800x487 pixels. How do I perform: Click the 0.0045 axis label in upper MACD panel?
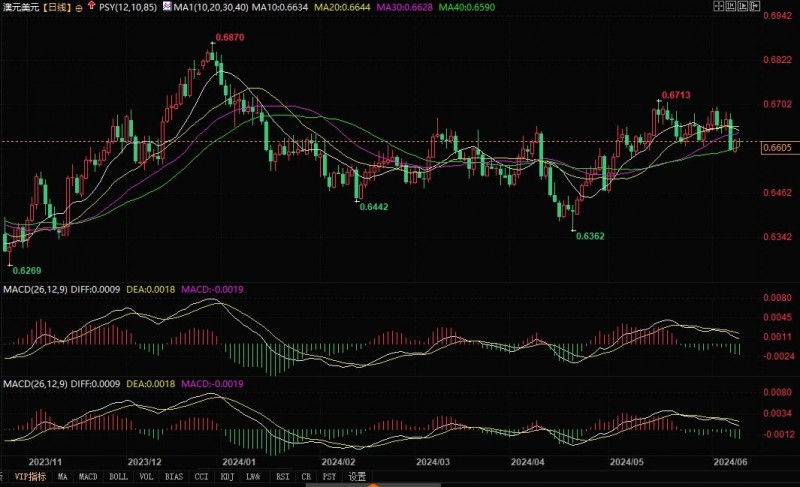(x=778, y=317)
